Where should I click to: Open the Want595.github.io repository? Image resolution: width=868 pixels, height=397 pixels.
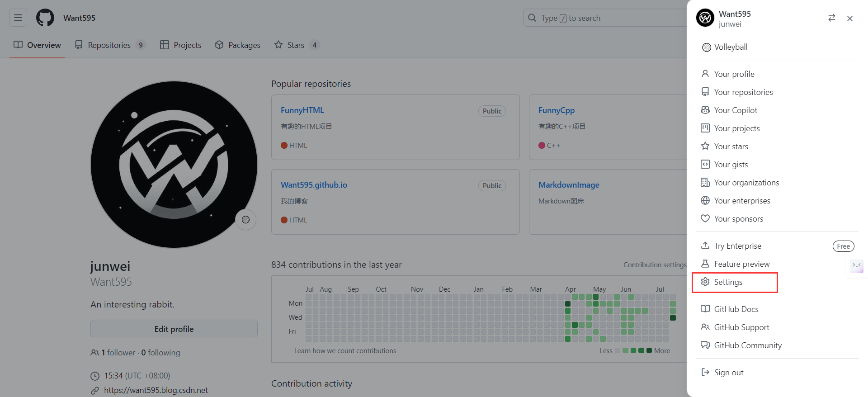point(314,184)
